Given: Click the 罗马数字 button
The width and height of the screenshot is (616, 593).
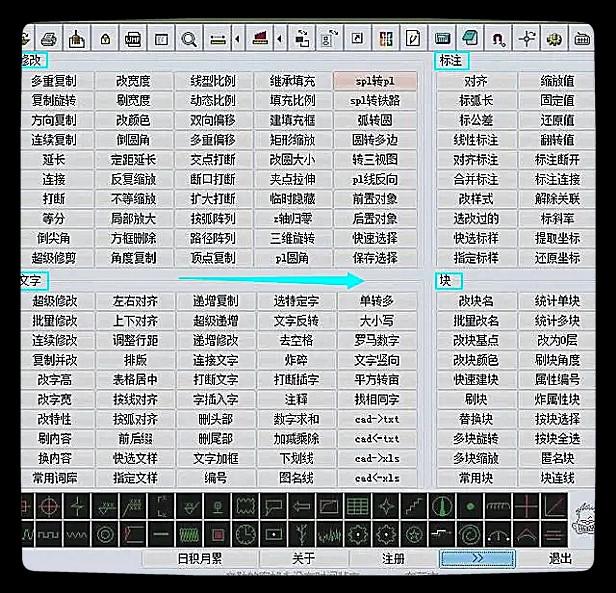Looking at the screenshot, I should [x=377, y=340].
